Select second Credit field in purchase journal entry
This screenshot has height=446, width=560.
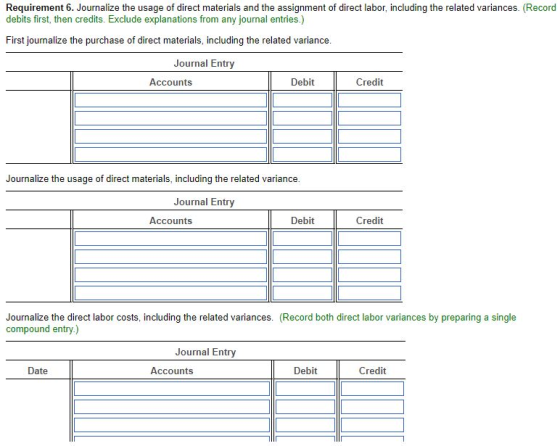pyautogui.click(x=369, y=118)
